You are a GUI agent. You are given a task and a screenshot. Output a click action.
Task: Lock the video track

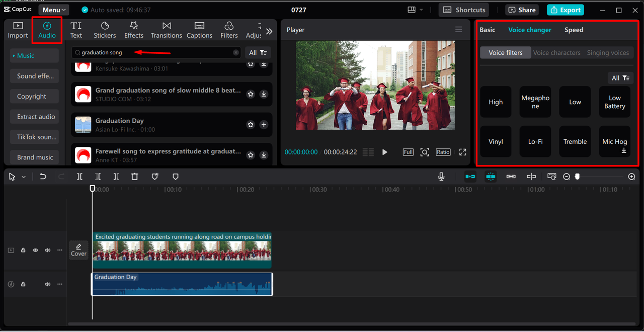(x=23, y=250)
